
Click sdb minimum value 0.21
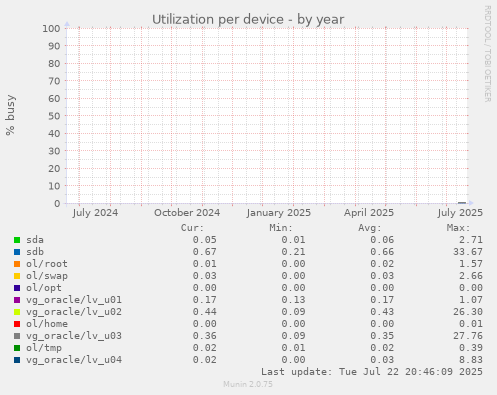coord(293,252)
